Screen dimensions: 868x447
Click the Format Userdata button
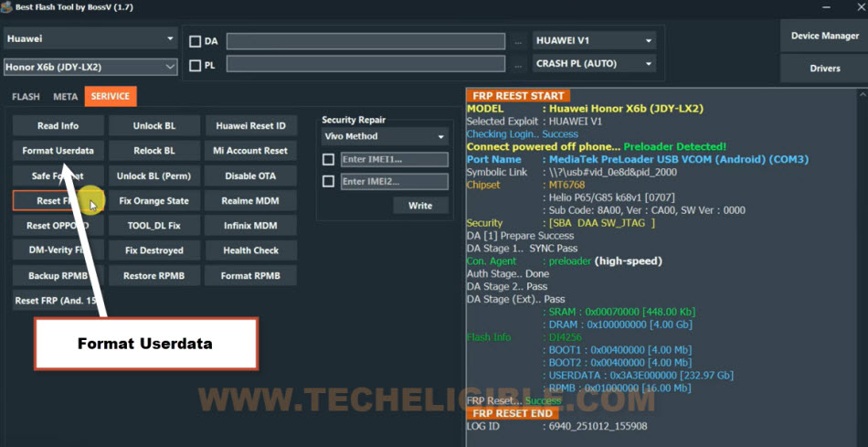(x=58, y=151)
